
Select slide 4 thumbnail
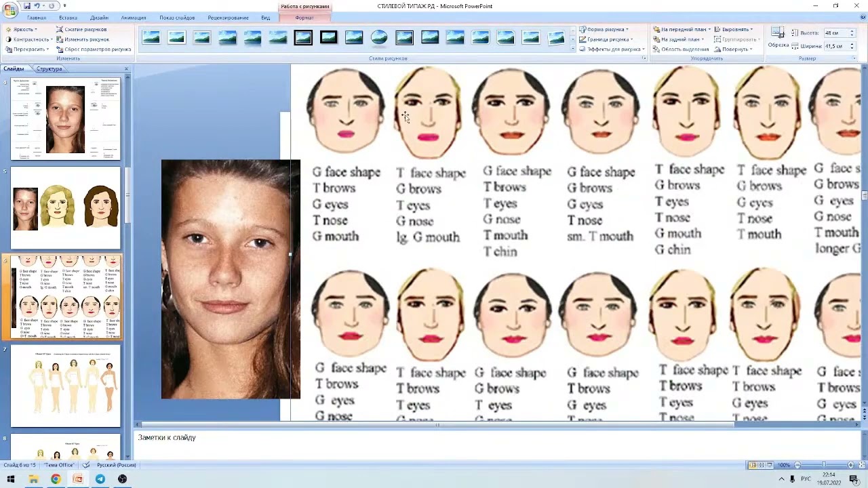coord(65,119)
